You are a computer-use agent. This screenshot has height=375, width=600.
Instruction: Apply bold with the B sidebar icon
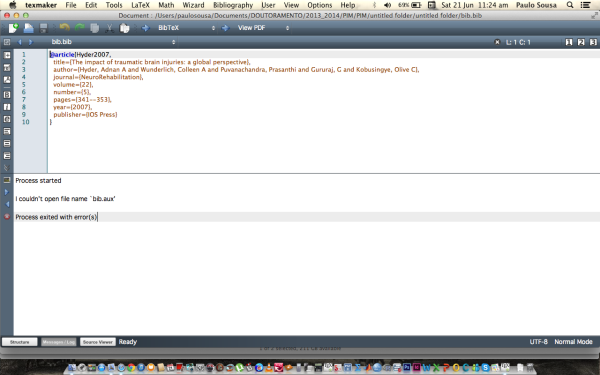coord(7,95)
